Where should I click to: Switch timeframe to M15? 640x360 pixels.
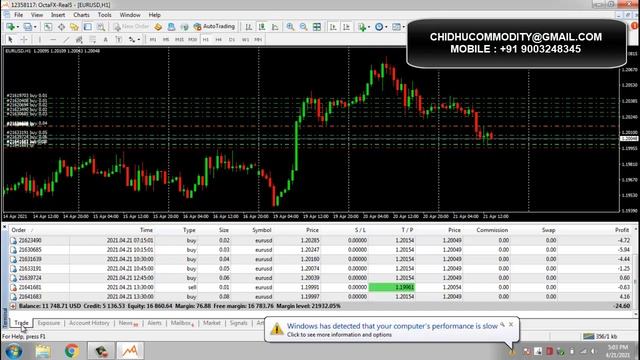(179, 40)
